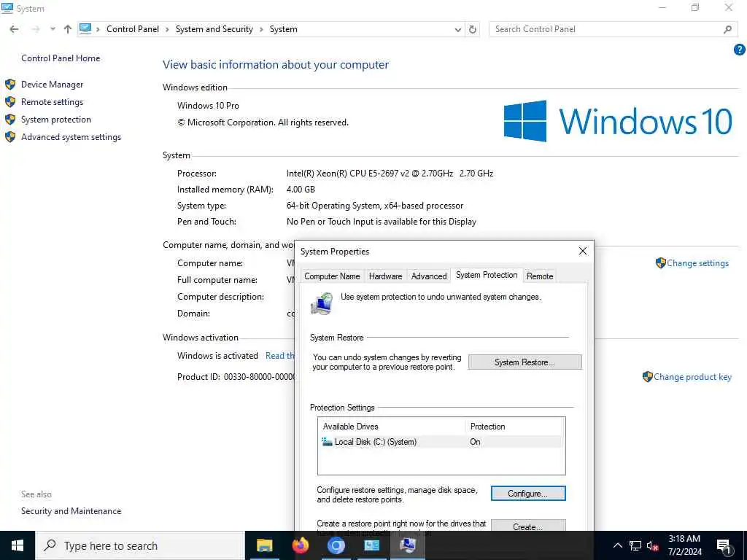Open Security and Maintenance link
The height and width of the screenshot is (560, 747).
click(x=71, y=511)
